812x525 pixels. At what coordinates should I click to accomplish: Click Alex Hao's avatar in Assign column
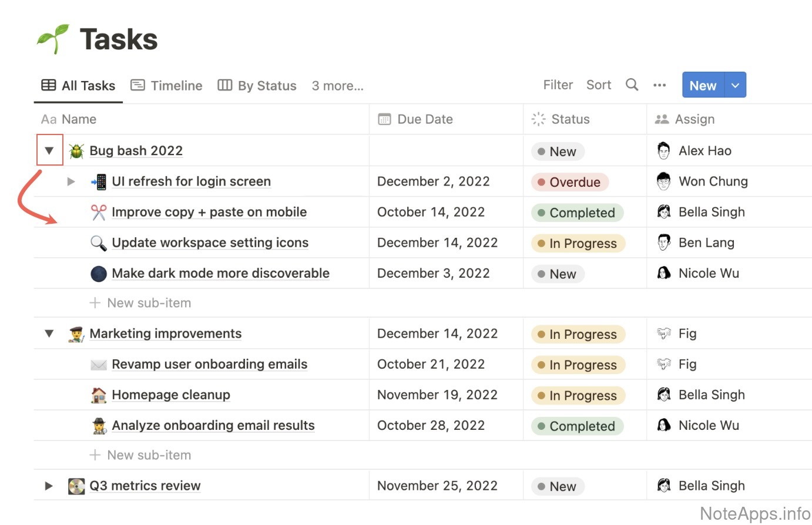coord(664,151)
